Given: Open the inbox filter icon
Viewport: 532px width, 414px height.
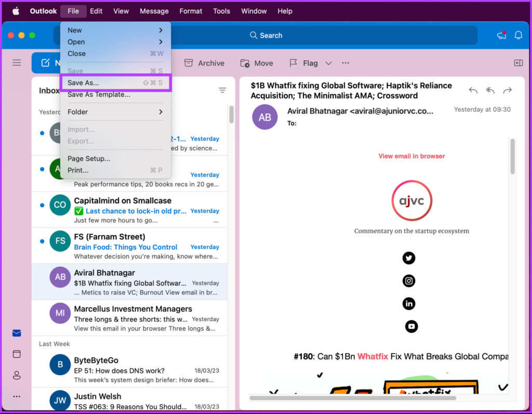Looking at the screenshot, I should [x=222, y=90].
